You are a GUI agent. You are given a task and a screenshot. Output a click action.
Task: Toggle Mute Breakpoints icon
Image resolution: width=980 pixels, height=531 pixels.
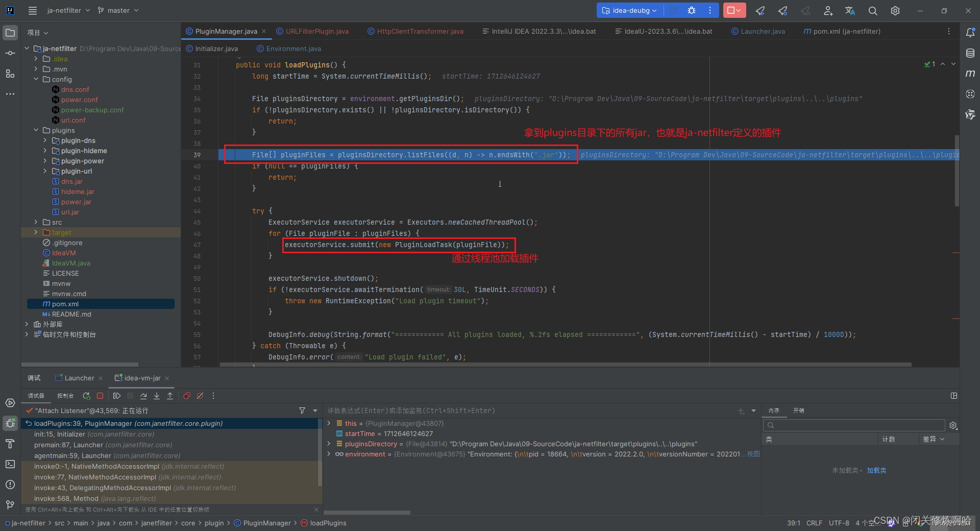click(200, 396)
